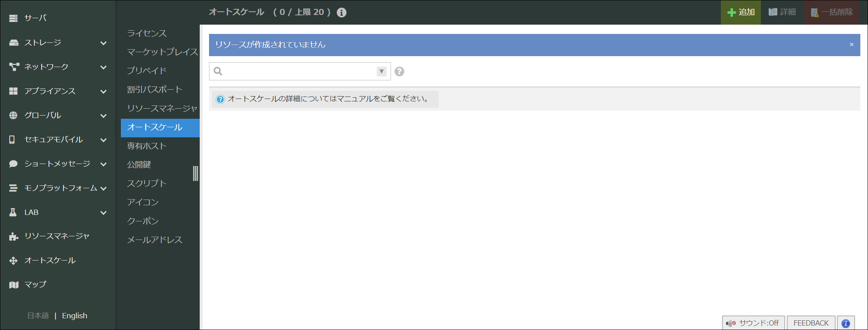Viewport: 868px width, 330px height.
Task: Switch language to English
Action: [x=74, y=316]
